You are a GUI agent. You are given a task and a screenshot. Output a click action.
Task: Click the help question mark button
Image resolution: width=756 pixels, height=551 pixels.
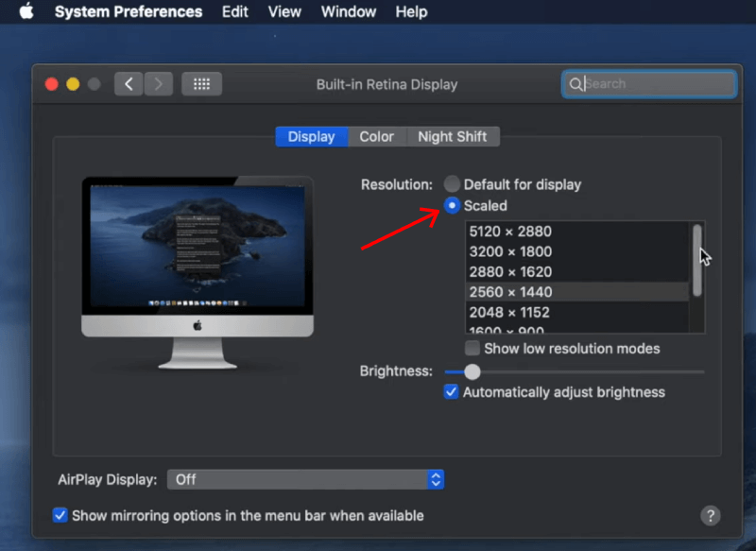(x=711, y=515)
